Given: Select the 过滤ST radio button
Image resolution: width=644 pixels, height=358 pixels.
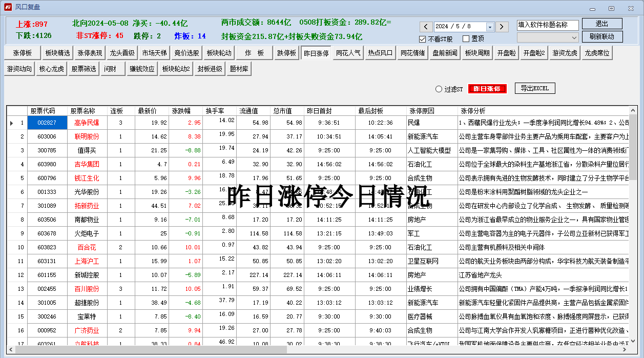Looking at the screenshot, I should tap(439, 89).
